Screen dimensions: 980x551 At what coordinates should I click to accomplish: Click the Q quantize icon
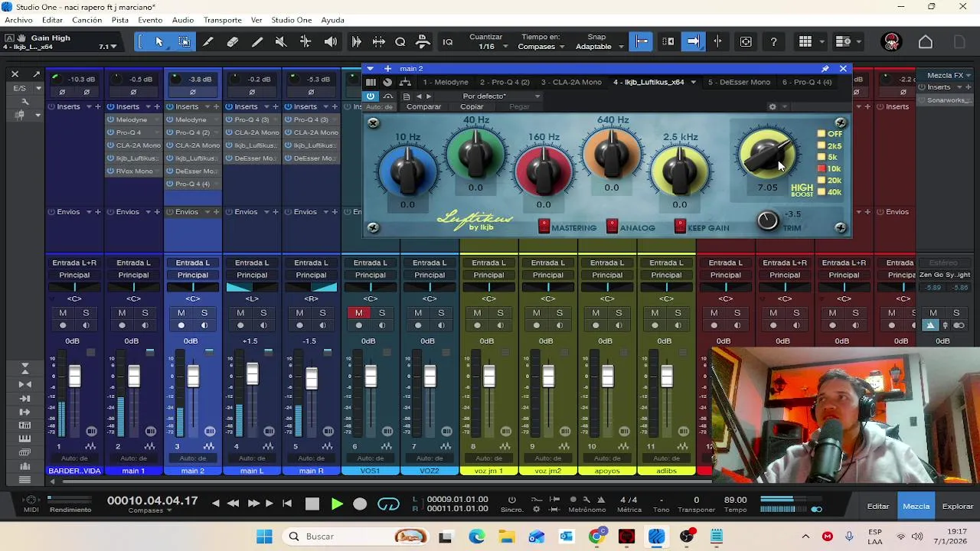(400, 42)
